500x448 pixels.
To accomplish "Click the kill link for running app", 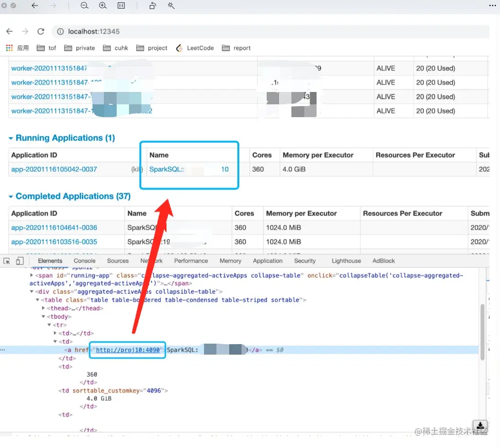I will tap(137, 169).
